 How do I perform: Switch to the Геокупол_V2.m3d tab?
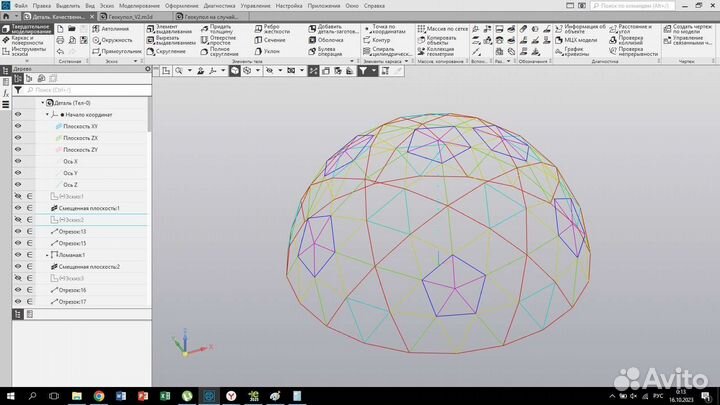pos(128,17)
